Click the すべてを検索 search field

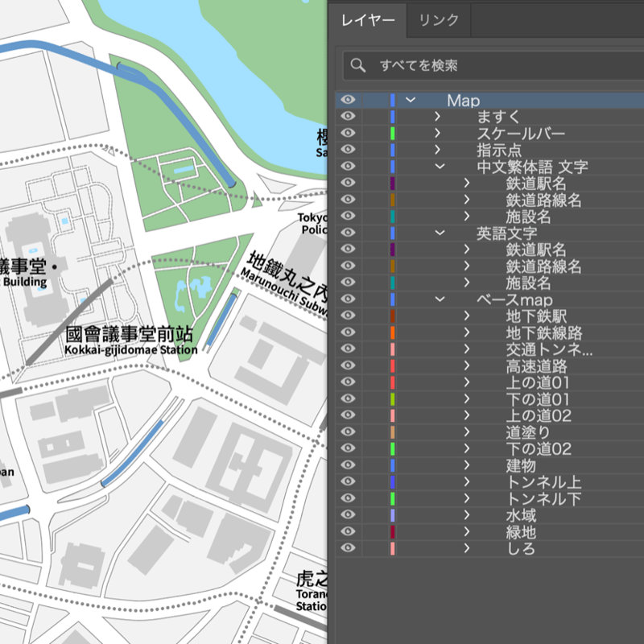pos(493,65)
